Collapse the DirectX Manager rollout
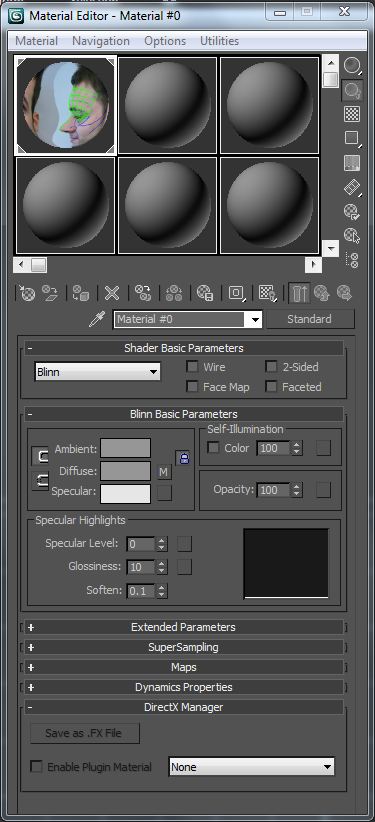Viewport: 375px width, 822px height. [183, 707]
